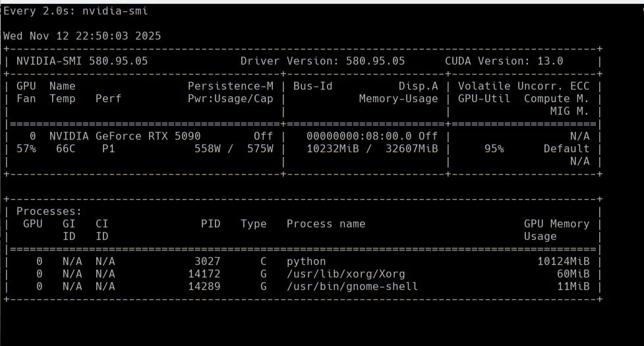The height and width of the screenshot is (346, 644).
Task: Click the Default compute mode value
Action: point(566,149)
